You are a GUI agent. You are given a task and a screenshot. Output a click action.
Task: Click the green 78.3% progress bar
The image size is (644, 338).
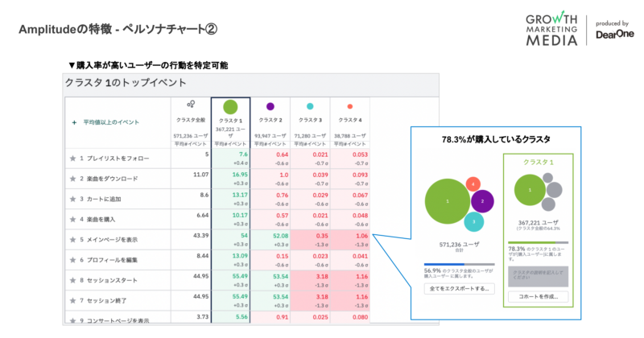(x=538, y=243)
